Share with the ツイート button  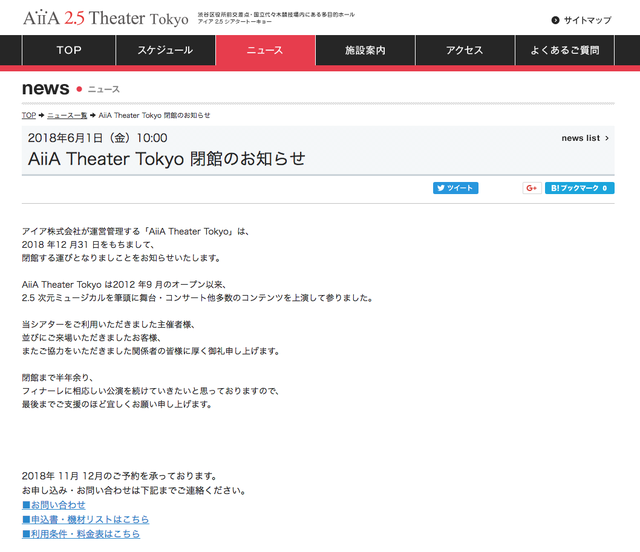(456, 188)
